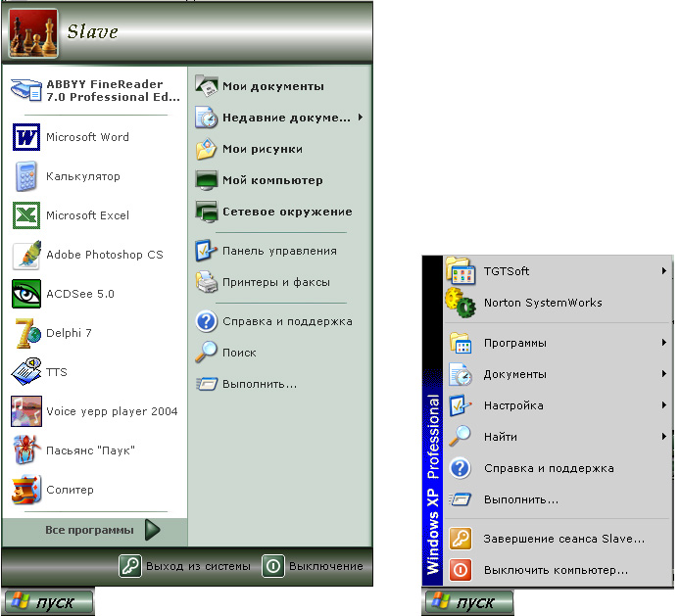Click the Недавние документы label
The width and height of the screenshot is (680, 616).
286,118
